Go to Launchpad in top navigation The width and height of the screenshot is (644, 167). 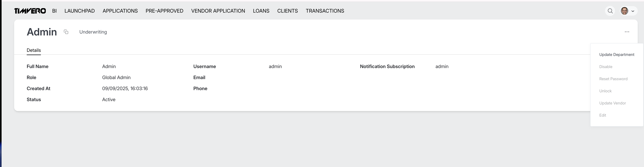[80, 11]
